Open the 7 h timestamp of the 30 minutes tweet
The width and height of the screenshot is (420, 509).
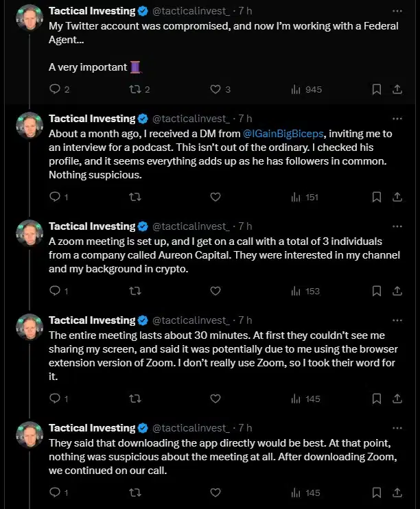click(245, 320)
